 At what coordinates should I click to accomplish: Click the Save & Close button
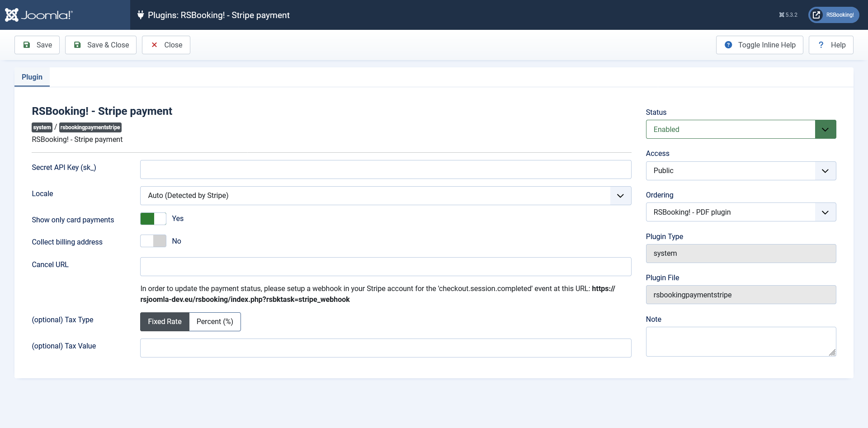(101, 45)
